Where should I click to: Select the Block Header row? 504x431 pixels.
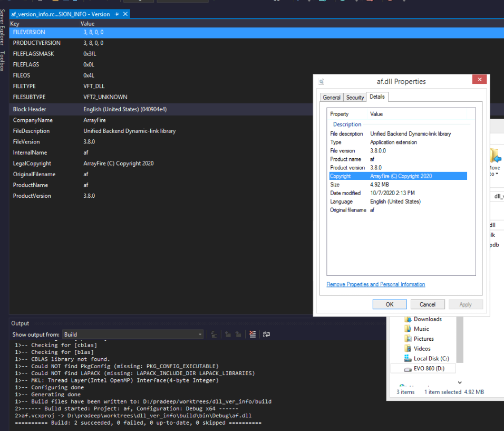pos(161,109)
